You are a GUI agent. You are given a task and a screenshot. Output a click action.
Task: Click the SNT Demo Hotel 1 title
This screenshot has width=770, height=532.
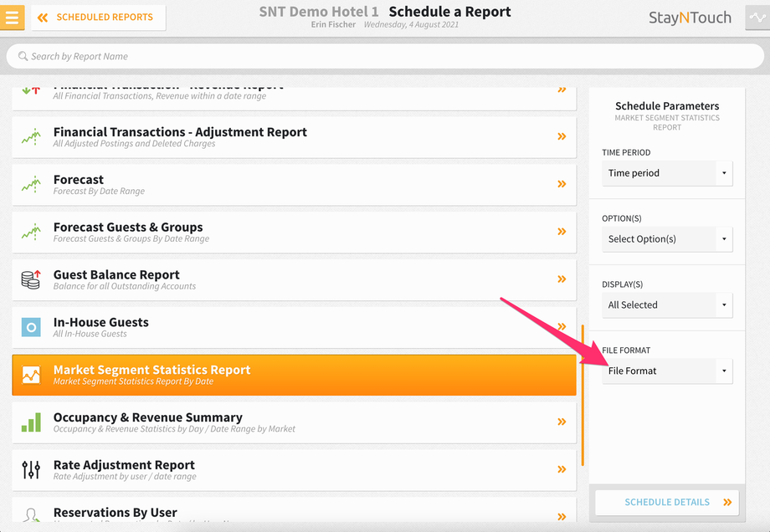pos(319,12)
